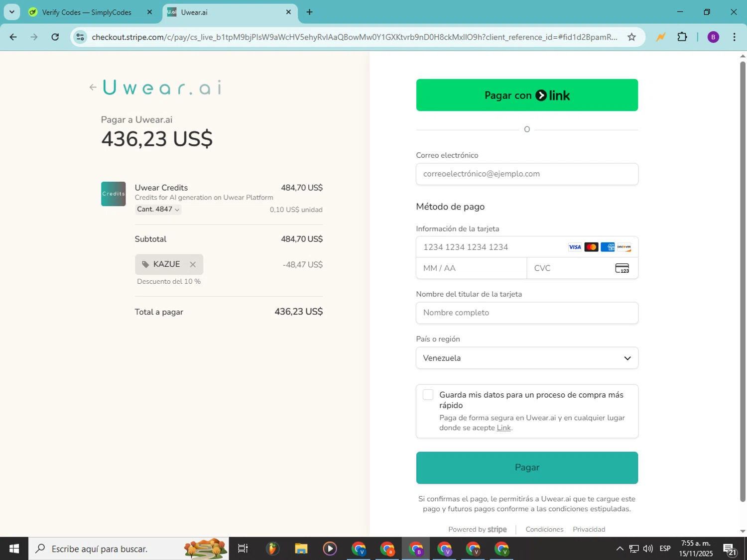Open the FL Studio taskbar icon
This screenshot has width=747, height=560.
point(272,549)
